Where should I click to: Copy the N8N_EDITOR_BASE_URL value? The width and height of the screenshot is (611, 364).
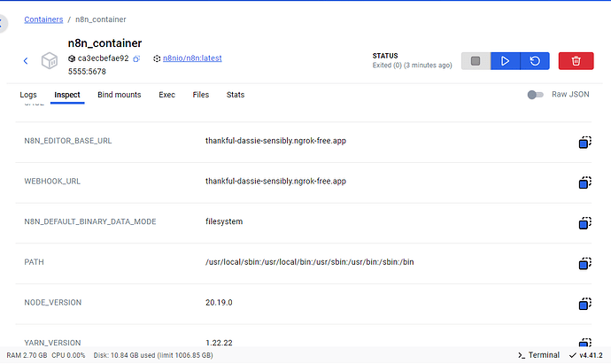click(x=585, y=143)
